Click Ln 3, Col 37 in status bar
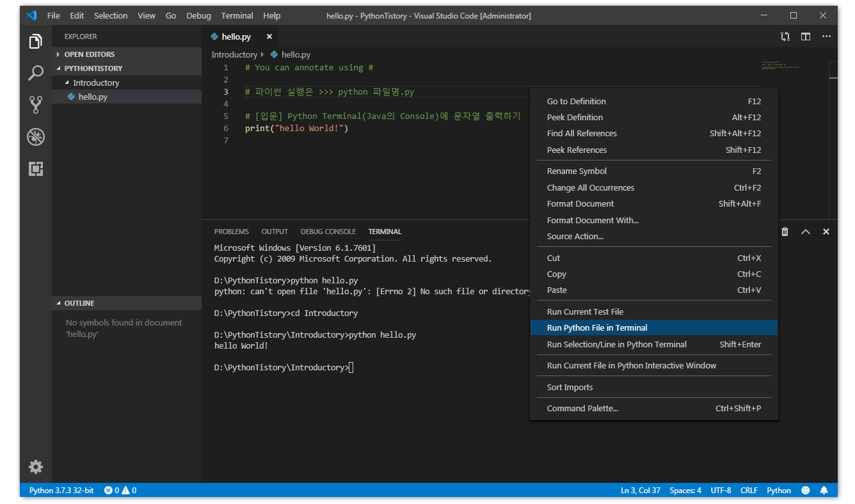Screen dimensions: 855x504 pos(641,491)
